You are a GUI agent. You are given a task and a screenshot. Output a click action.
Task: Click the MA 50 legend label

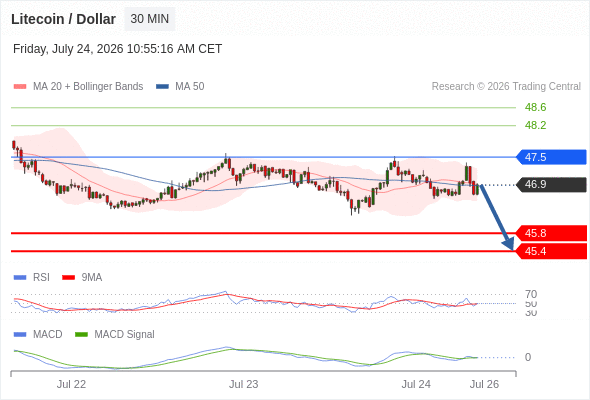[x=190, y=87]
